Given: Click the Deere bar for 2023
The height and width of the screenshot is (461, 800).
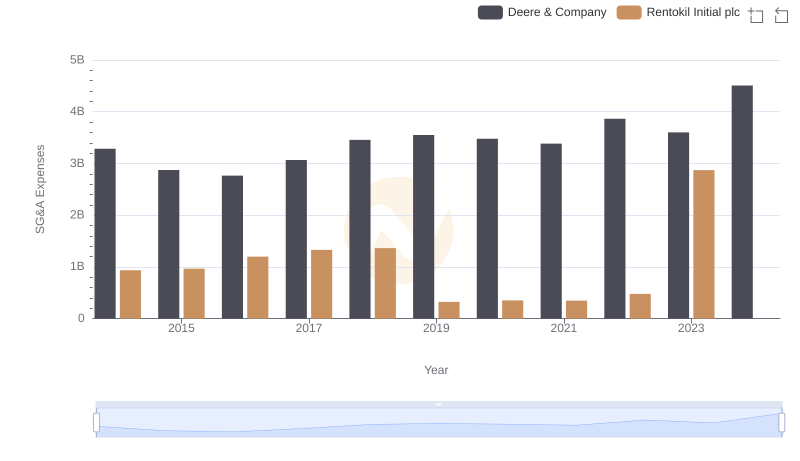Looking at the screenshot, I should click(678, 225).
